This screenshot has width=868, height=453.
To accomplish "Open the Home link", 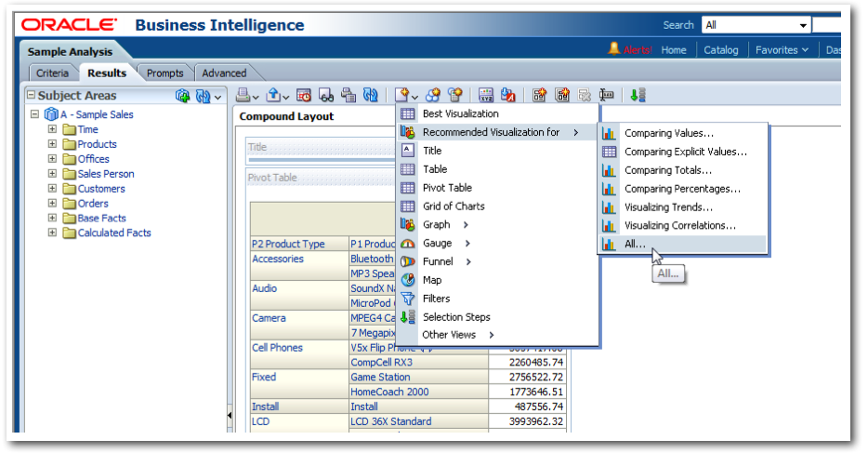I will pyautogui.click(x=674, y=50).
